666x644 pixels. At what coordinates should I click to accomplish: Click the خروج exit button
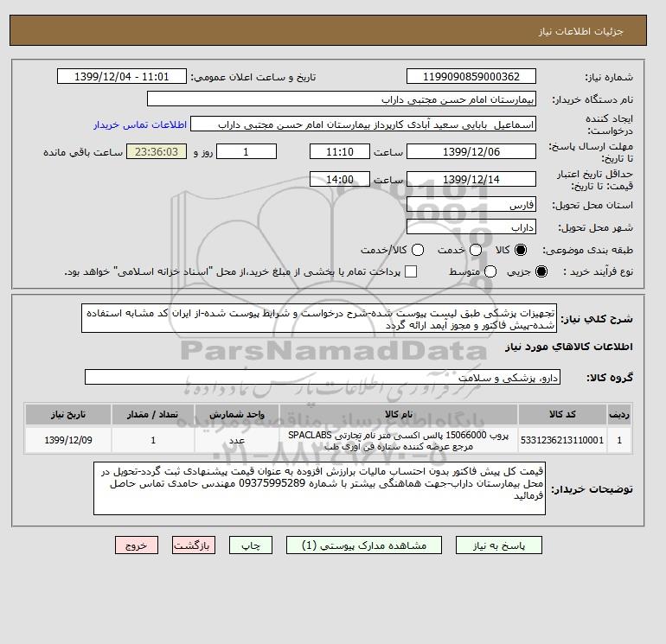137,545
